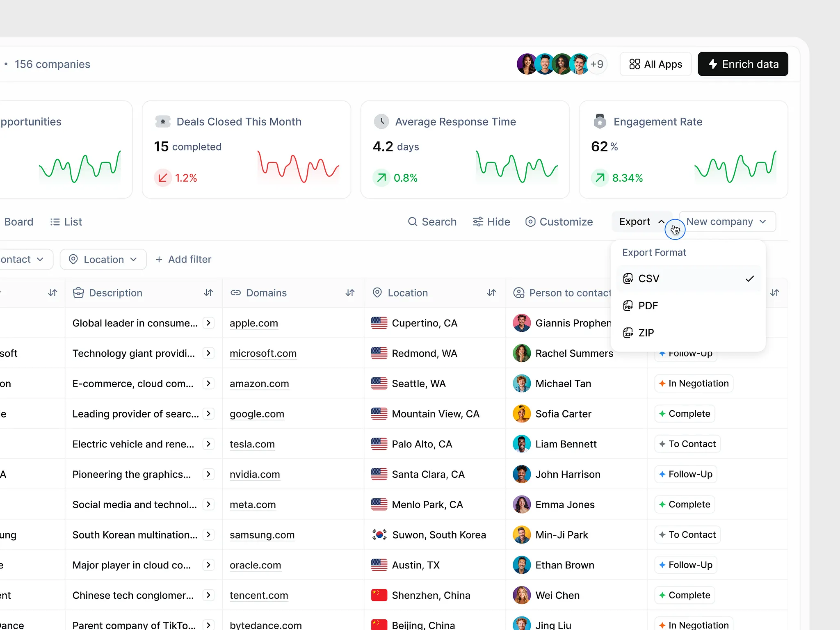Expand the tesla.com description
Viewport: 840px width, 630px height.
pos(208,444)
